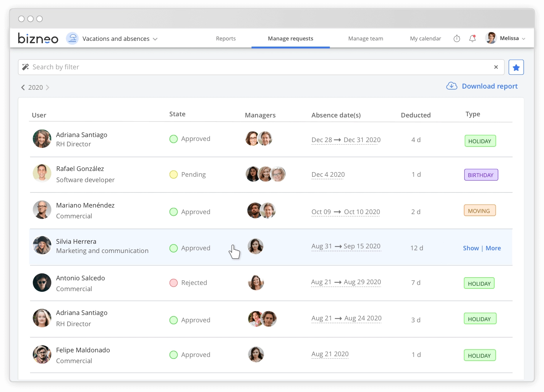Click the Type column header

[473, 114]
